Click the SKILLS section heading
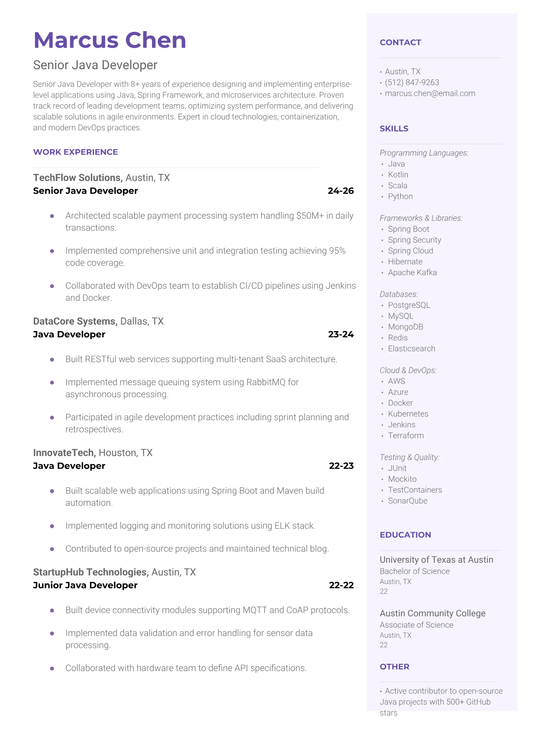Viewport: 535px width, 756px height. [x=394, y=129]
